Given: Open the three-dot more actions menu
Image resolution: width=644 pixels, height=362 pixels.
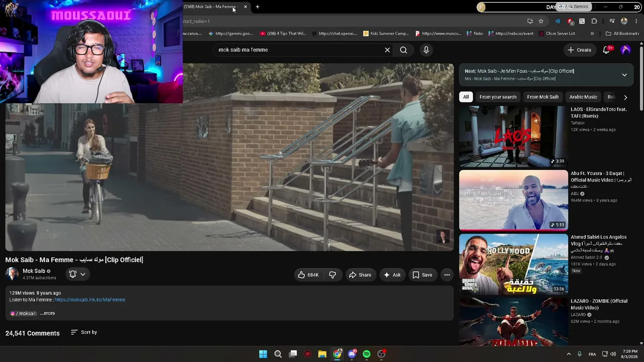Looking at the screenshot, I should pos(447,275).
